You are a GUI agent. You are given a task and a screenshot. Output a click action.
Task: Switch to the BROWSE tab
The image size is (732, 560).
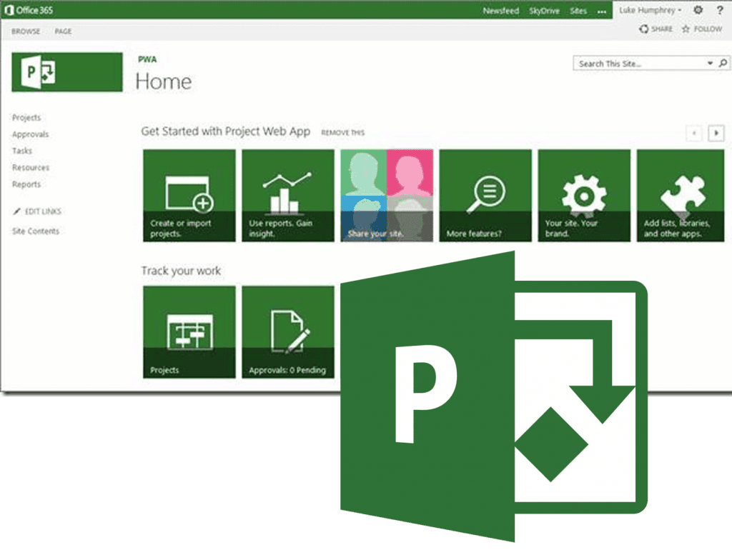click(x=26, y=31)
